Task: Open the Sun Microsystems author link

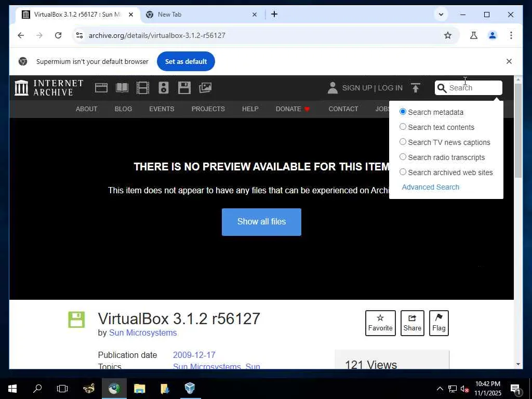Action: pos(143,333)
